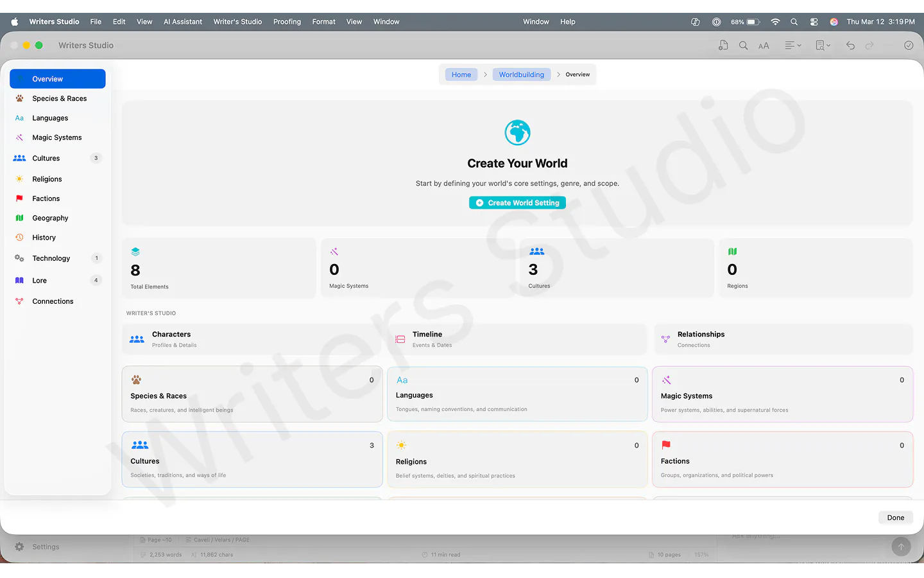Open the Relationships Connections card
924x578 pixels.
(x=783, y=339)
